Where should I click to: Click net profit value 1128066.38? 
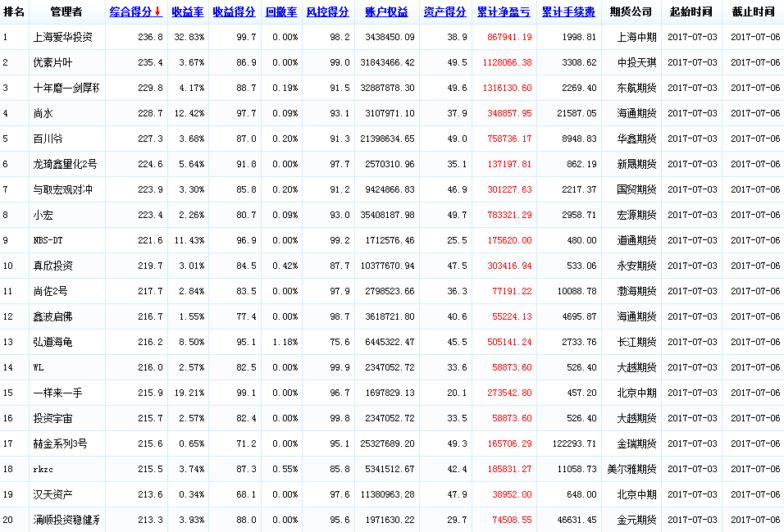tap(507, 62)
